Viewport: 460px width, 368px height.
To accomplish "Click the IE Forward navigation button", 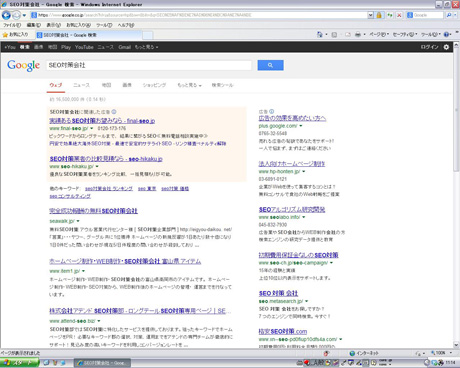I will (16, 15).
